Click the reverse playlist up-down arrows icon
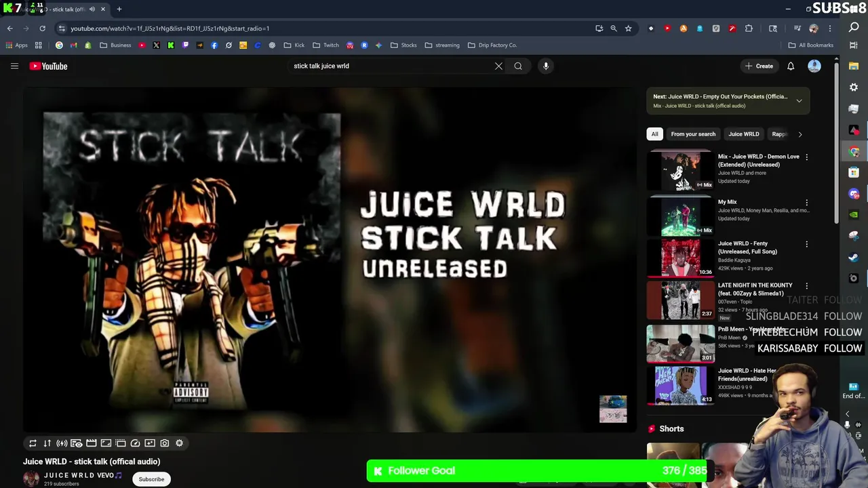The width and height of the screenshot is (868, 488). point(47,443)
